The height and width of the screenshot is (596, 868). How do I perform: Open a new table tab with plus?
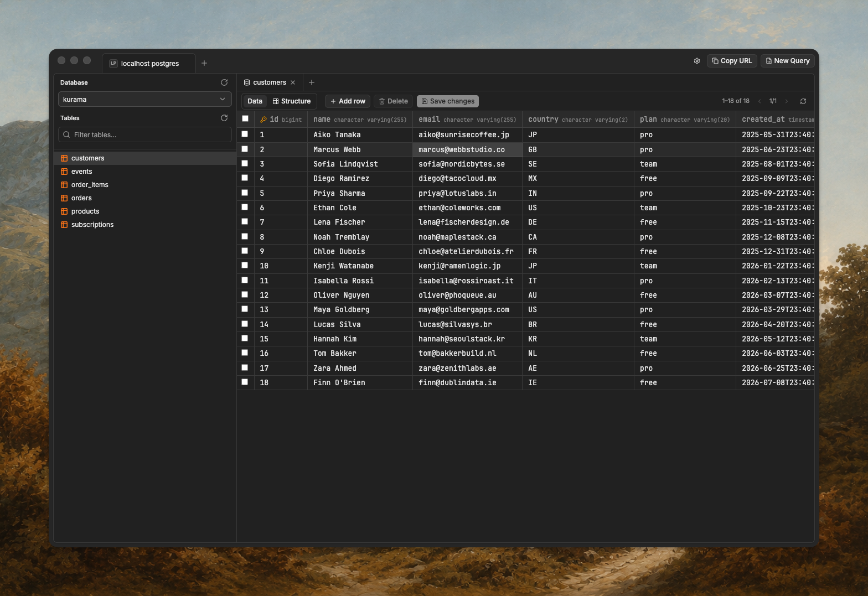pos(312,82)
